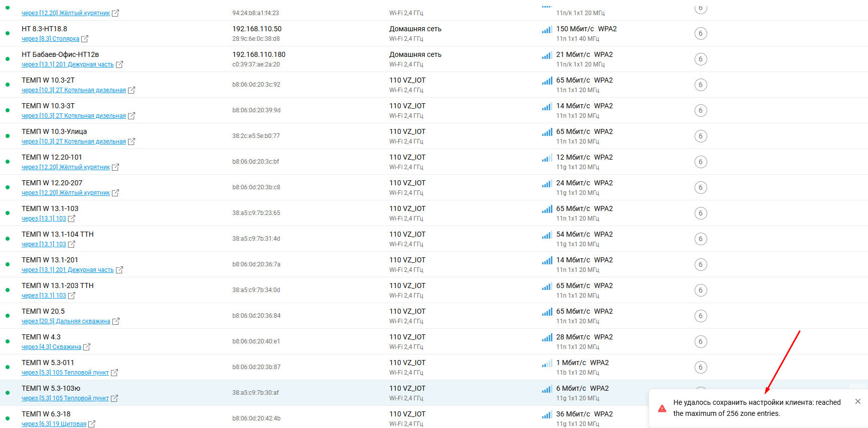The height and width of the screenshot is (428, 868).
Task: Click the error message text about 256 zone entries
Action: (757, 408)
